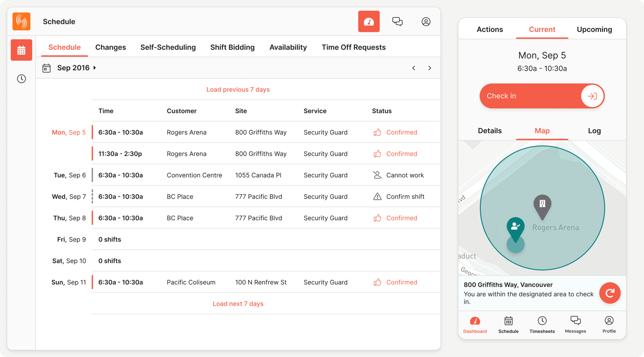Image resolution: width=644 pixels, height=357 pixels.
Task: Click cannot work icon for Convention Centre
Action: (377, 175)
